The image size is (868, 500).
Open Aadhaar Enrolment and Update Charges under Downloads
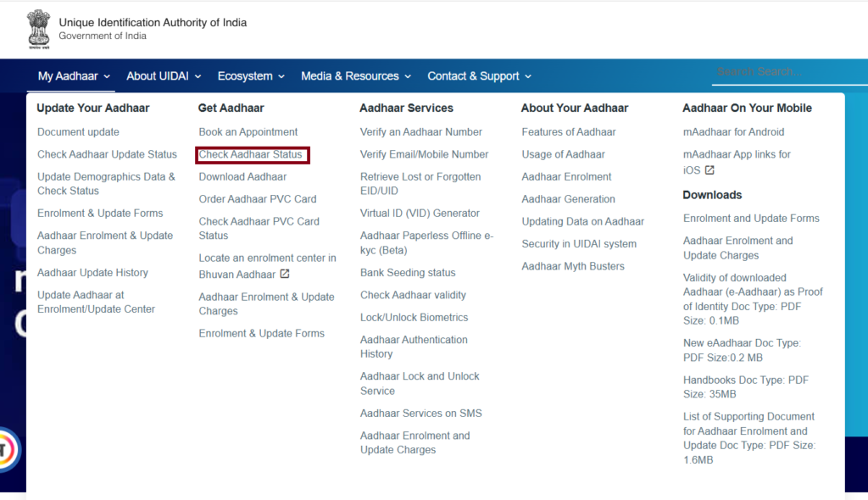pos(737,247)
